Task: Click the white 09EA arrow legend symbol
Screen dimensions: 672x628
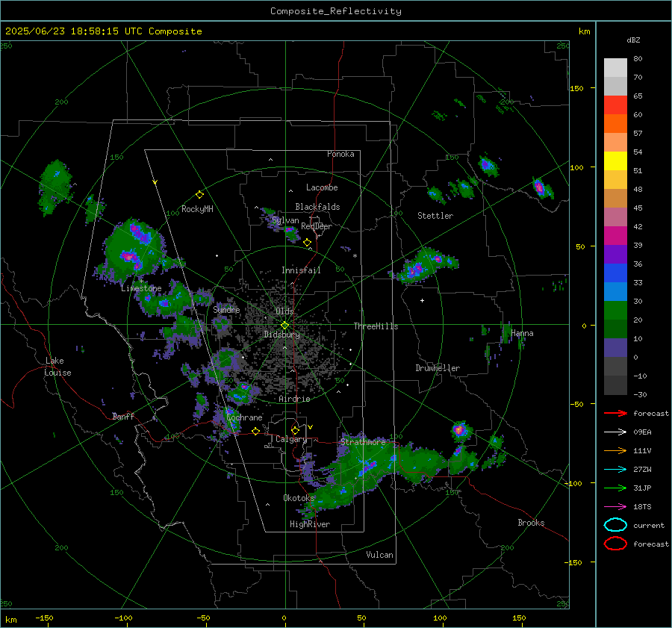Action: pyautogui.click(x=615, y=432)
